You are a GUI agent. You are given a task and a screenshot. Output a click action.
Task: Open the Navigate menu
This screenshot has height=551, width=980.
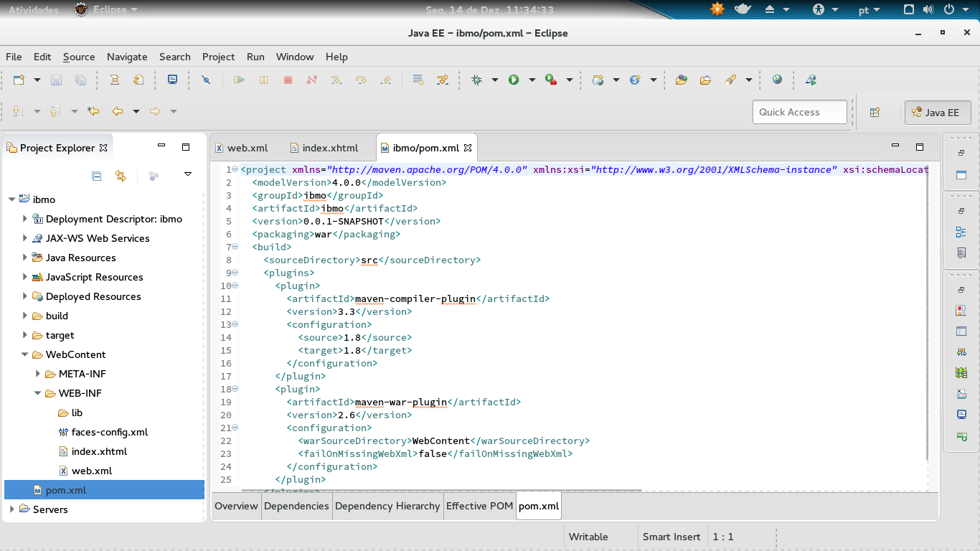[x=127, y=57]
